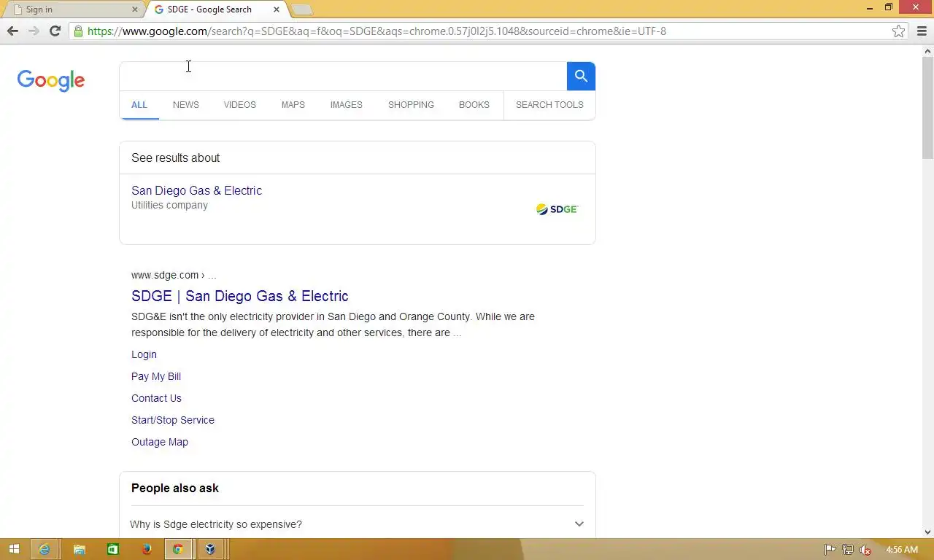Close the Sign in tab
The width and height of the screenshot is (934, 560).
(x=134, y=9)
